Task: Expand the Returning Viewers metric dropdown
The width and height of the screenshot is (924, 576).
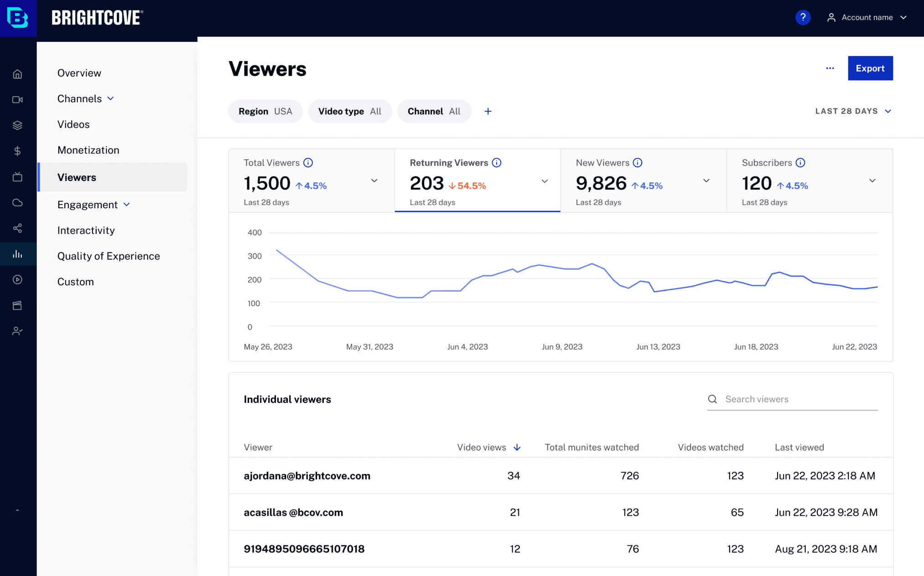Action: click(545, 181)
